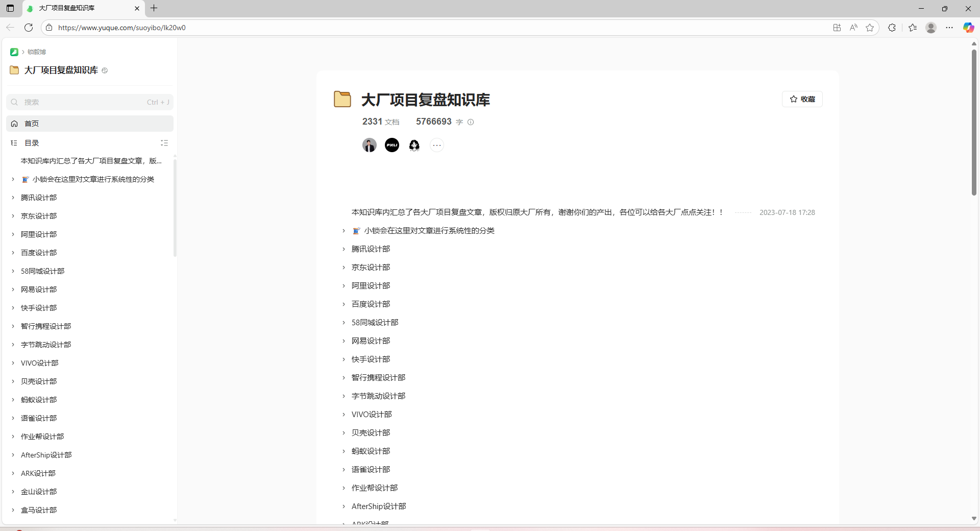Open the first contributor avatar
980x531 pixels.
tap(370, 145)
